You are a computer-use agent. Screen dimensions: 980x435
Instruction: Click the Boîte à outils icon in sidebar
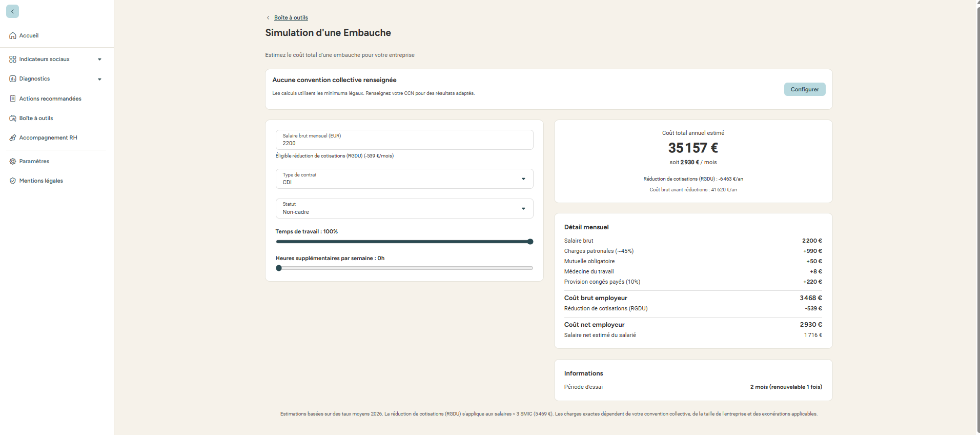click(x=13, y=118)
